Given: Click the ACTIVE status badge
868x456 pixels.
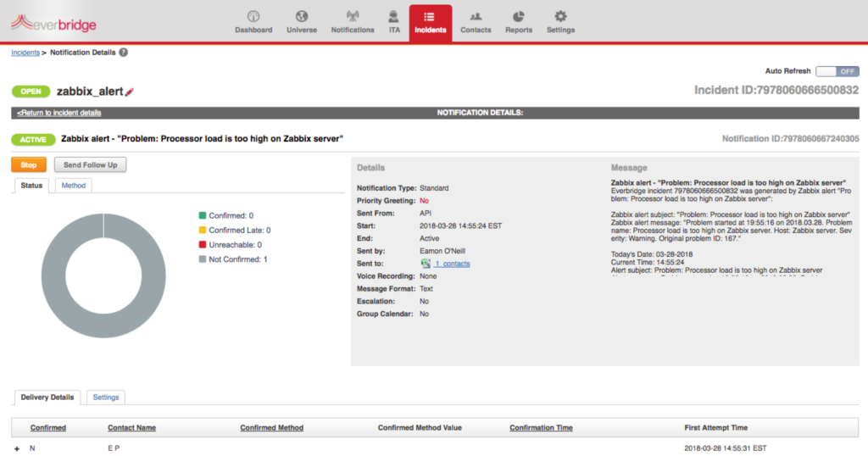Looking at the screenshot, I should (33, 140).
